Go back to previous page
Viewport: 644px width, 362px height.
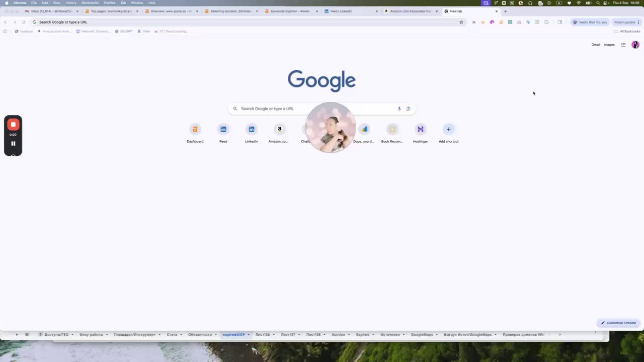6,22
